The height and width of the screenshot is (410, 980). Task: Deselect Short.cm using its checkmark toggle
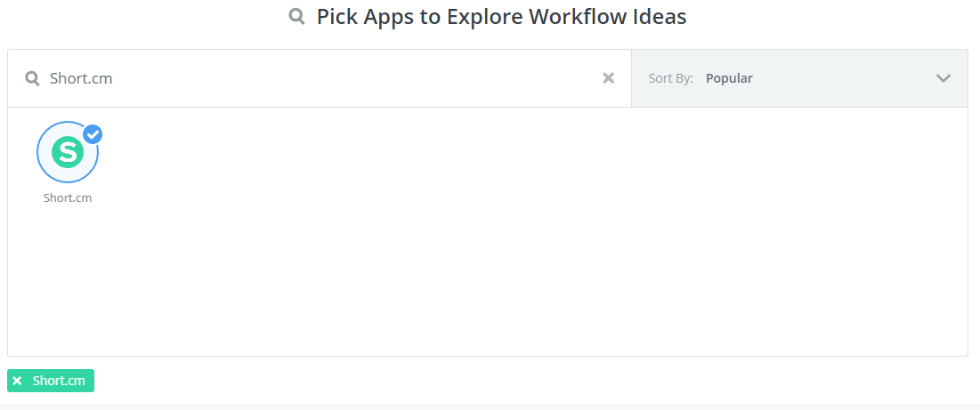(x=93, y=134)
